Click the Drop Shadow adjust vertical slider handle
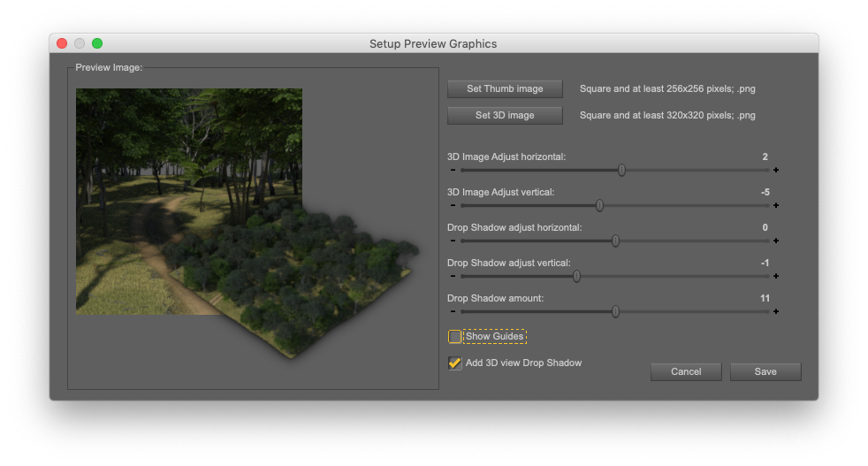868x466 pixels. pyautogui.click(x=577, y=276)
